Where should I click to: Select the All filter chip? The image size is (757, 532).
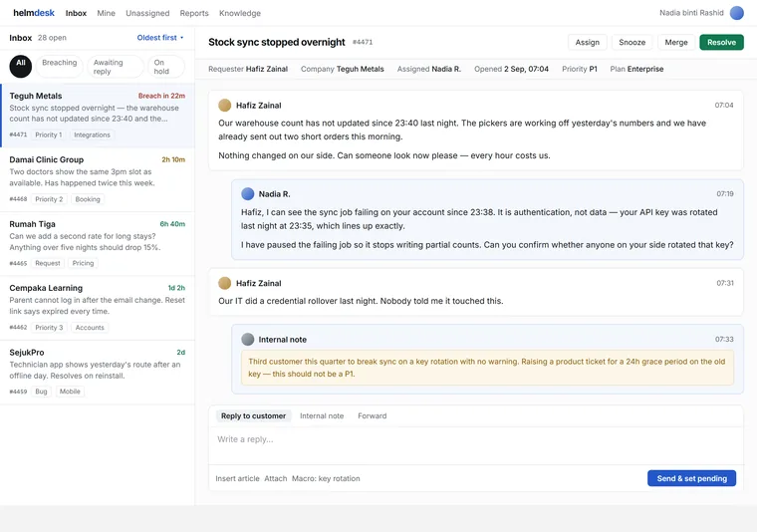(x=21, y=66)
